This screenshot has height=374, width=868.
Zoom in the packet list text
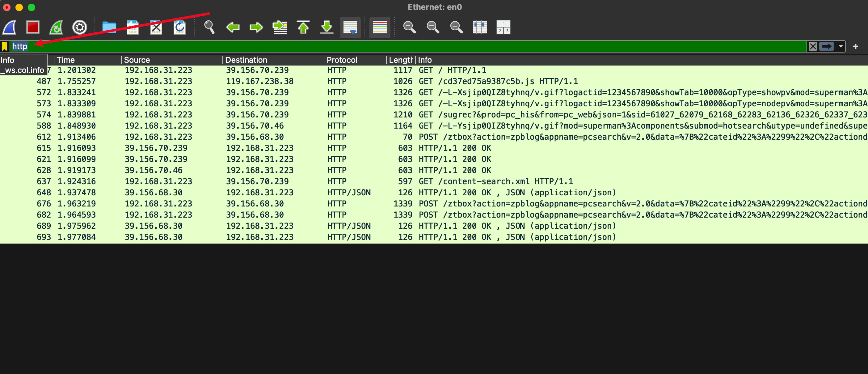[409, 27]
